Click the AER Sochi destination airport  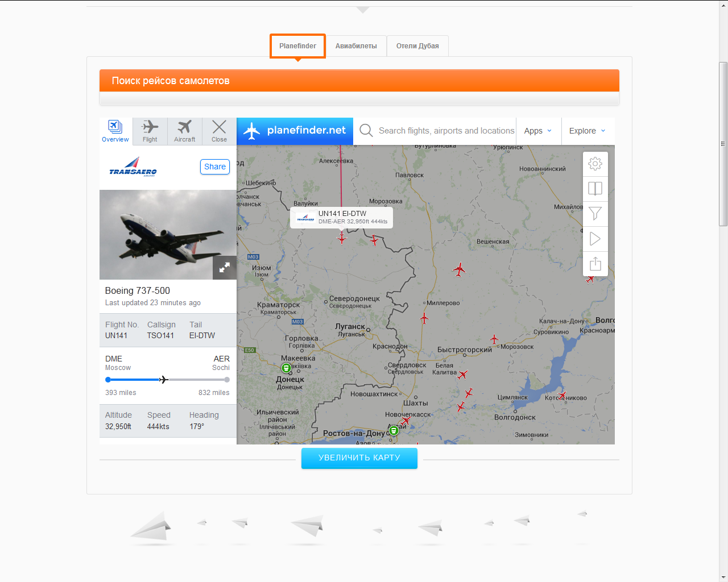(x=221, y=363)
